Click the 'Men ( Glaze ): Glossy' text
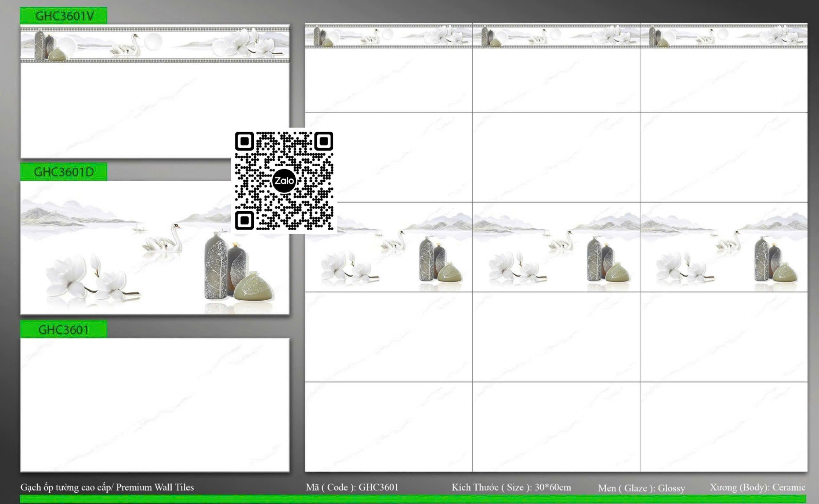Image resolution: width=819 pixels, height=504 pixels. 641,488
